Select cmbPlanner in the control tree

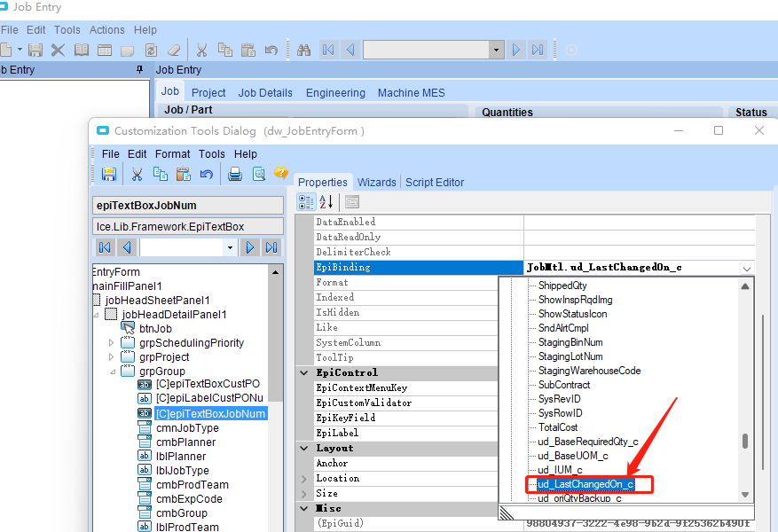pos(185,442)
